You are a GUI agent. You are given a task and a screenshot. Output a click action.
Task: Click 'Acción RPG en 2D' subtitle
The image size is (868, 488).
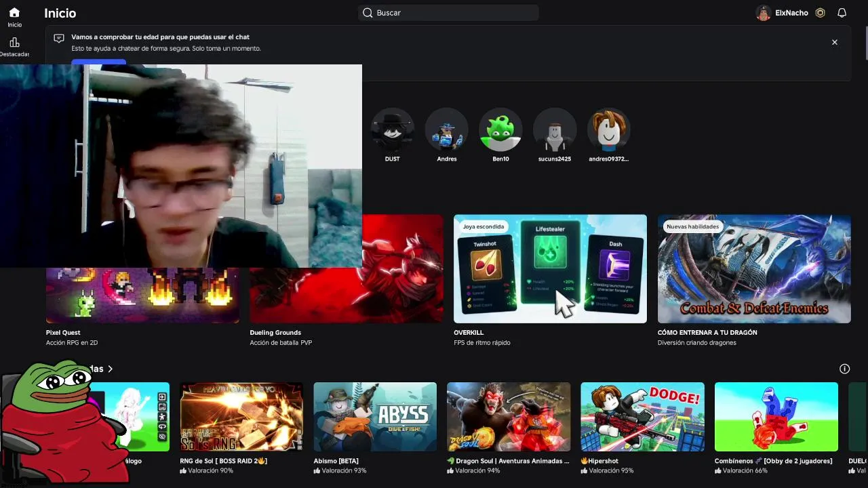[x=72, y=343]
